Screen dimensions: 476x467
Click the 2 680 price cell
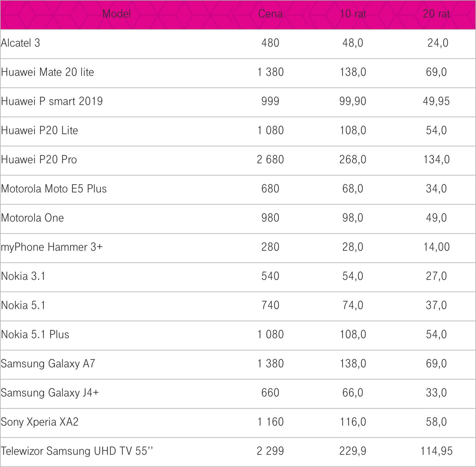(x=270, y=160)
